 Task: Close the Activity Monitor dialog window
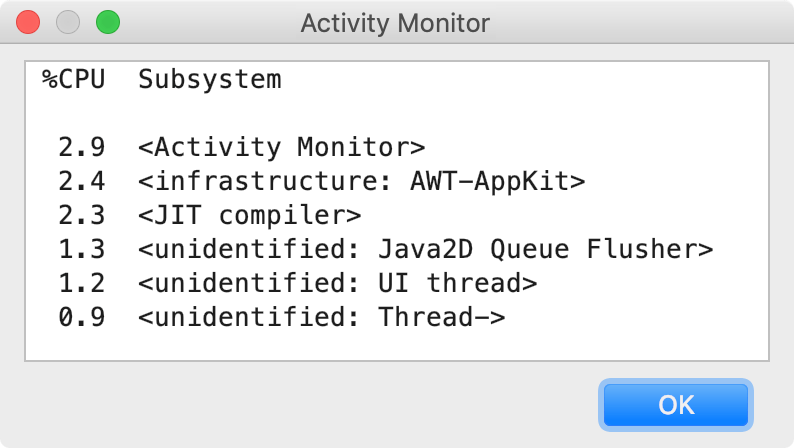tap(28, 22)
